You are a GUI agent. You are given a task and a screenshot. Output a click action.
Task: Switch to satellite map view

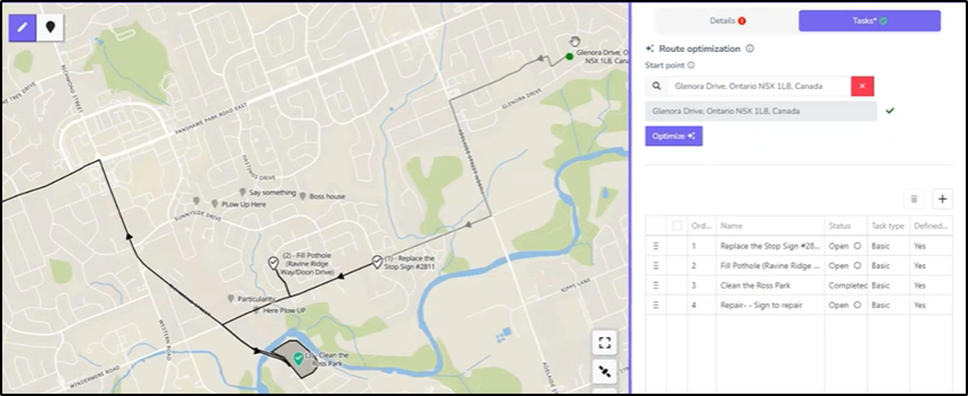pos(604,372)
